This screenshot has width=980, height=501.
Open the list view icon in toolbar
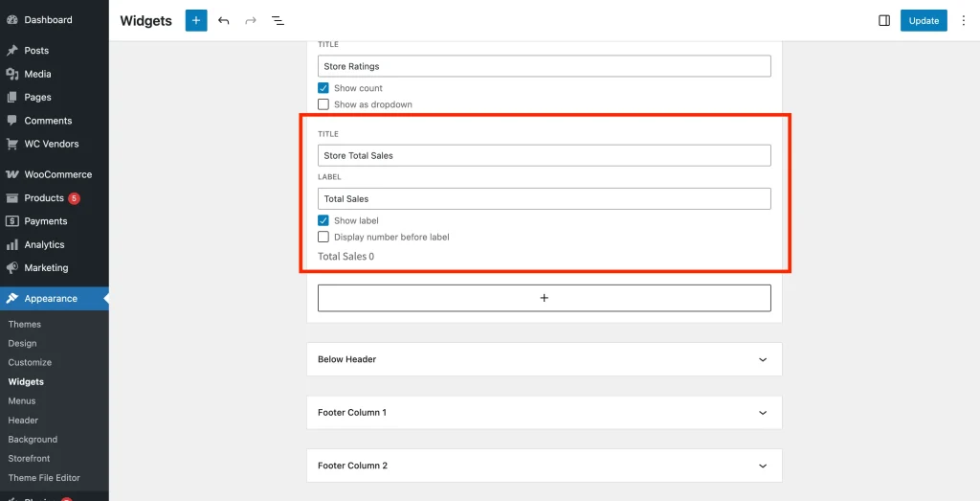click(x=278, y=20)
